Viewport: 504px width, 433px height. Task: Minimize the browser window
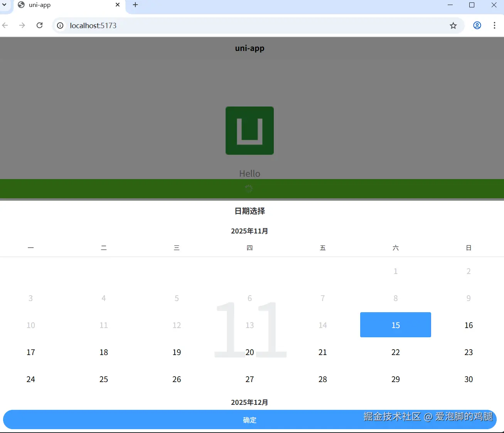(450, 5)
